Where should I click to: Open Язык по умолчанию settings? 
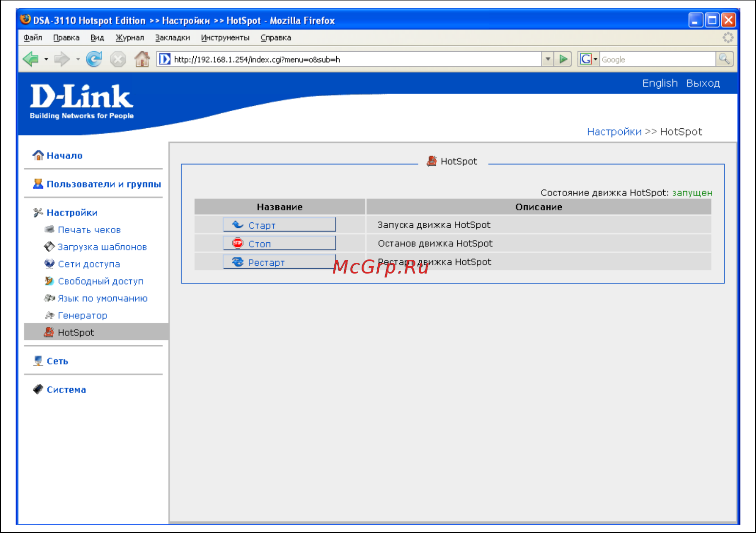[102, 298]
